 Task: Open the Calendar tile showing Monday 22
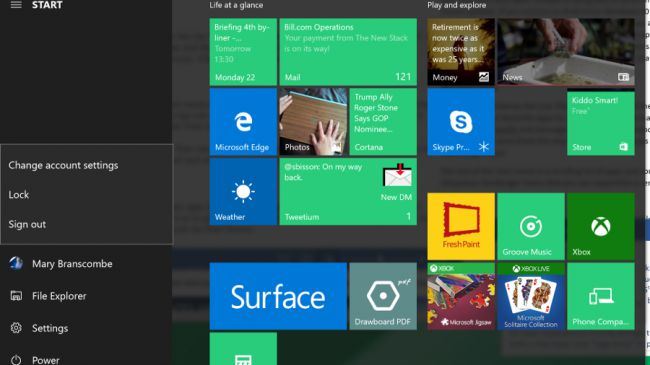coord(243,52)
